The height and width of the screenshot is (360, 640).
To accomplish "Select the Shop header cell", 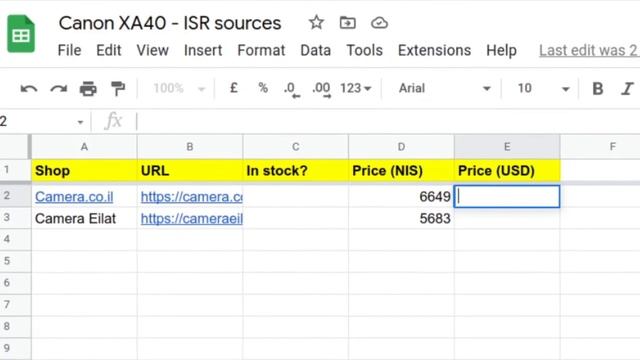I will [x=84, y=170].
